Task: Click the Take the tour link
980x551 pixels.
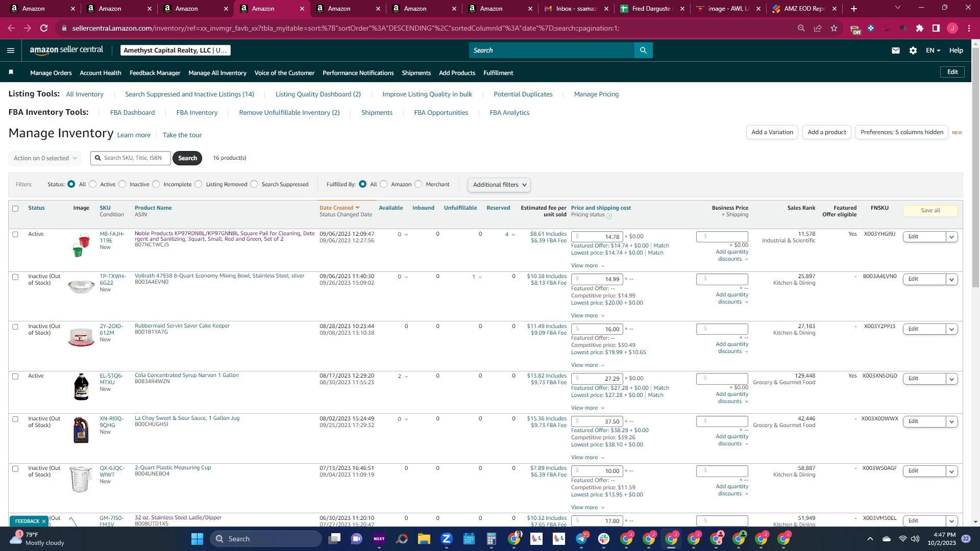Action: tap(182, 135)
